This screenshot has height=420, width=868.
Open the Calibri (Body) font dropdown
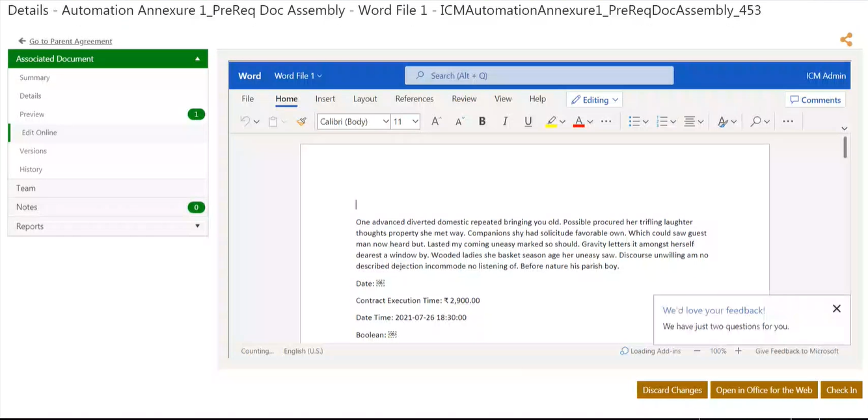354,121
